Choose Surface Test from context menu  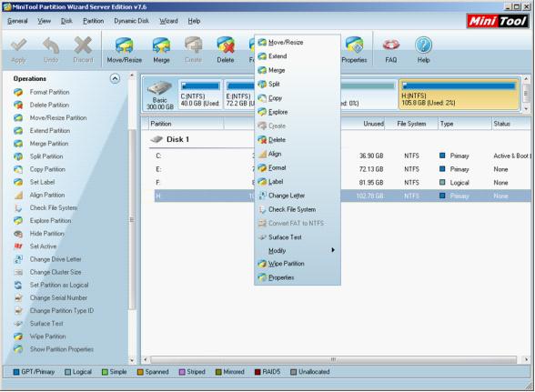(298, 237)
